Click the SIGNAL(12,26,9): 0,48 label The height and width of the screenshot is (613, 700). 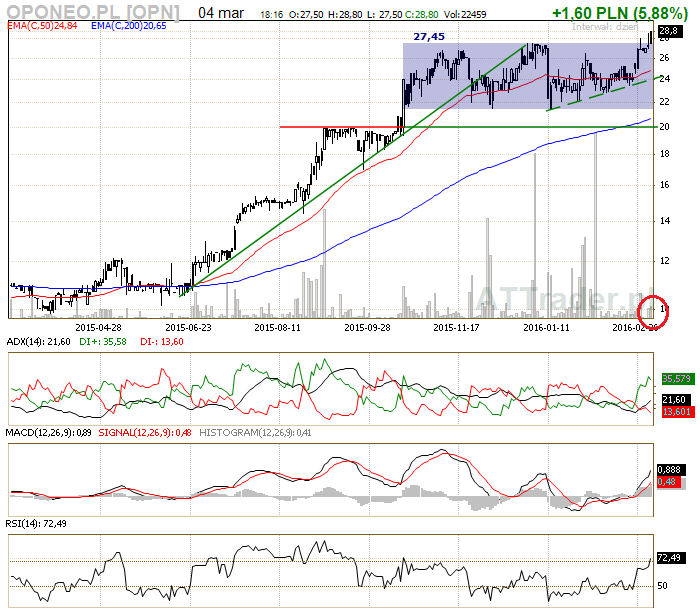[x=145, y=433]
